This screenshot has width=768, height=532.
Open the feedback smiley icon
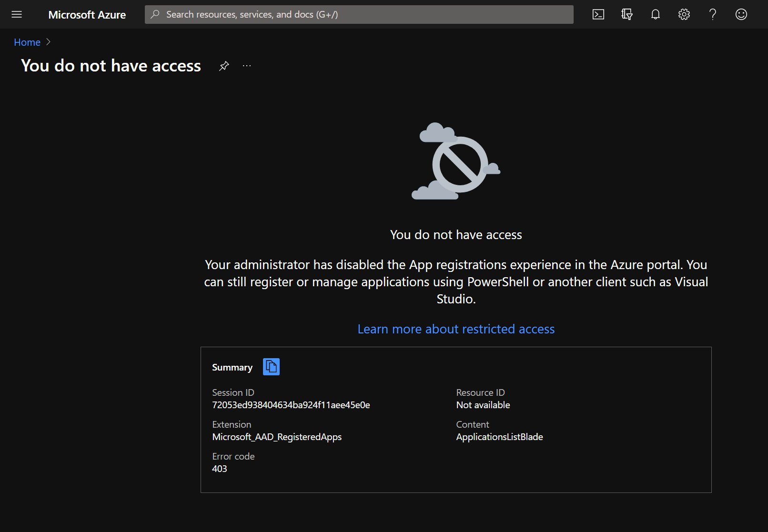pos(741,14)
